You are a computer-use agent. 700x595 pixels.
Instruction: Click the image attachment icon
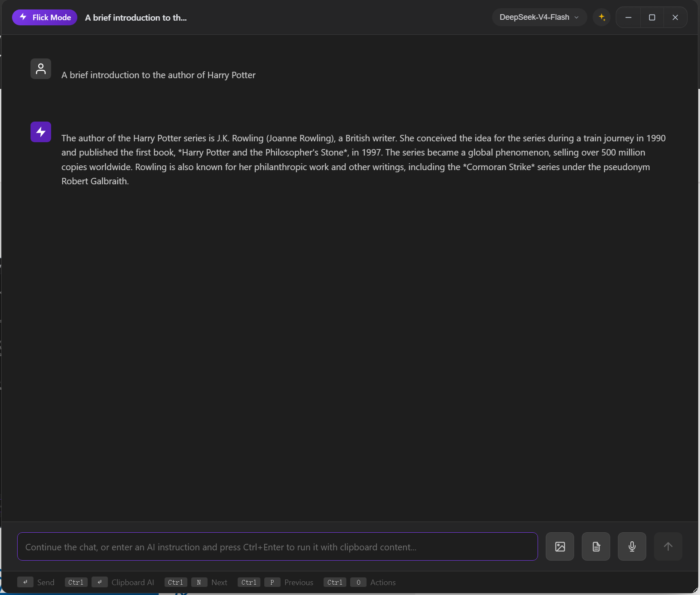tap(560, 546)
